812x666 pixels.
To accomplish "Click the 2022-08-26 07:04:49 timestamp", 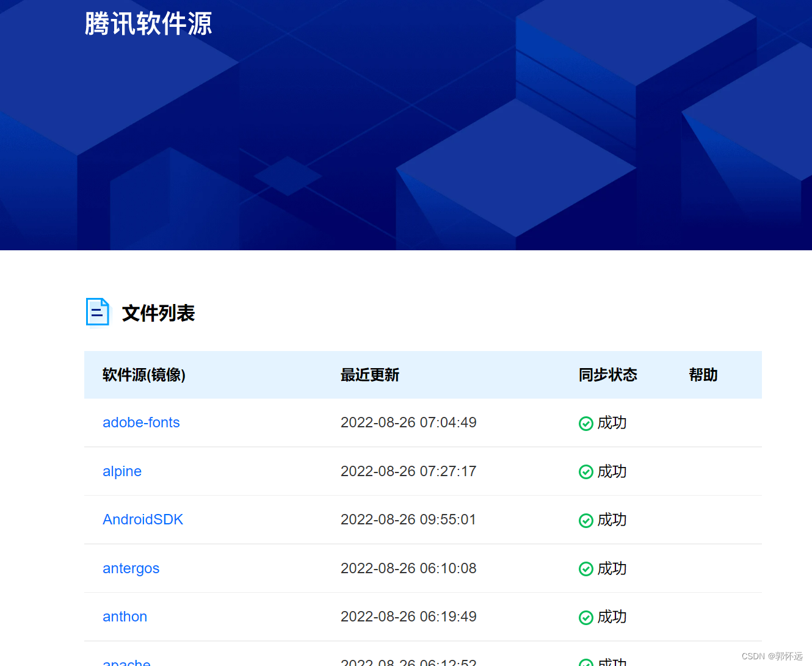I will (408, 422).
